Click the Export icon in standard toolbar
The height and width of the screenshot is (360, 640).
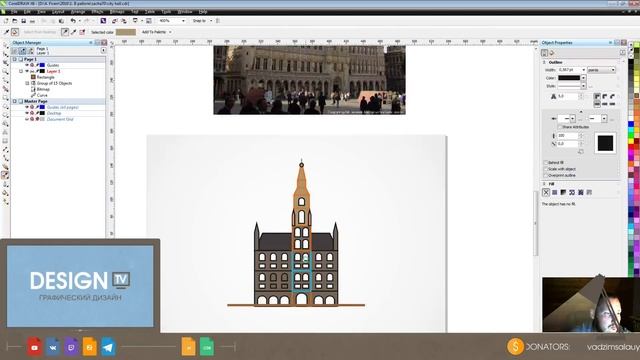click(x=123, y=21)
